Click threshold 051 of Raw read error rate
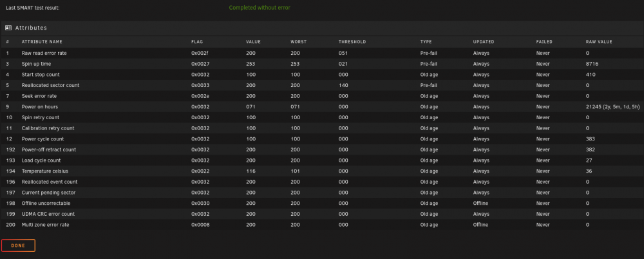The width and height of the screenshot is (644, 259). 343,53
